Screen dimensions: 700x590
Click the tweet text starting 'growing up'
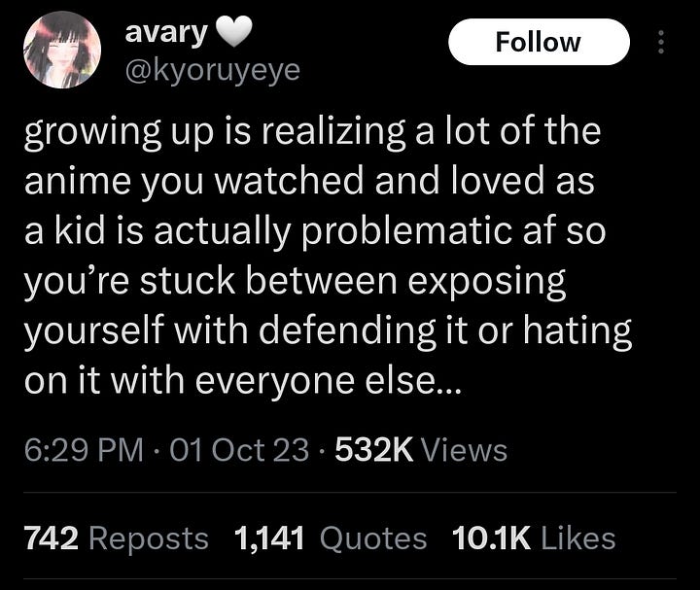click(x=329, y=256)
